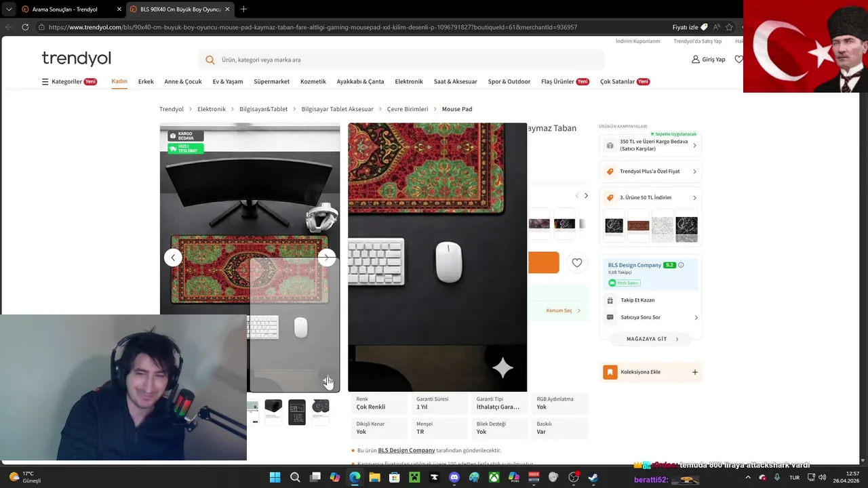This screenshot has height=488, width=868.
Task: Open Xbox app from taskbar
Action: (x=494, y=477)
